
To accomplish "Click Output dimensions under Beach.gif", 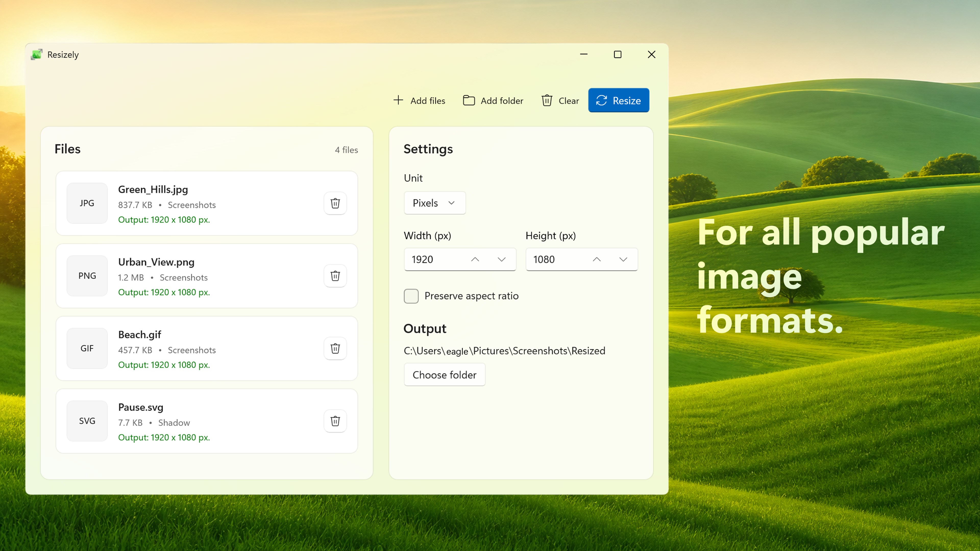I will [x=164, y=365].
